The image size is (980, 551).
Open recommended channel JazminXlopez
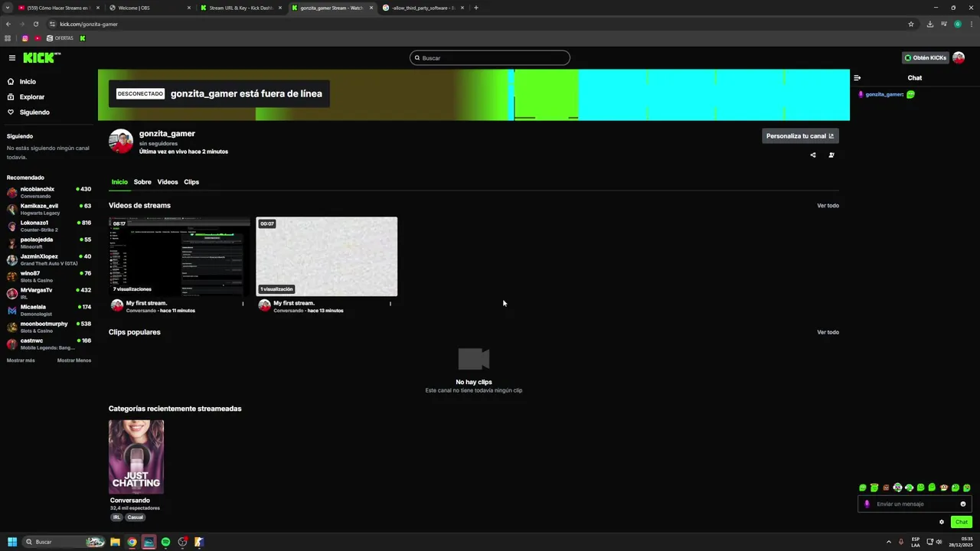(49, 259)
